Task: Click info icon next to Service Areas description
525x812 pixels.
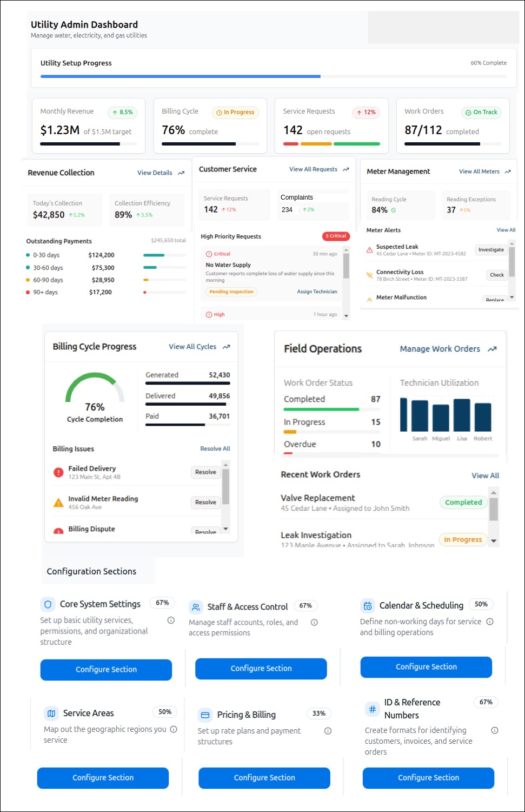Action: click(174, 729)
